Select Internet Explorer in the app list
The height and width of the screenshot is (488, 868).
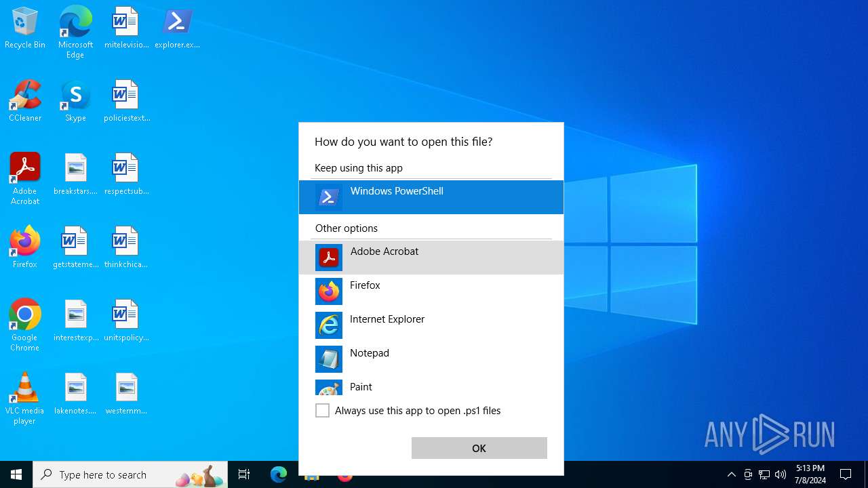click(431, 325)
